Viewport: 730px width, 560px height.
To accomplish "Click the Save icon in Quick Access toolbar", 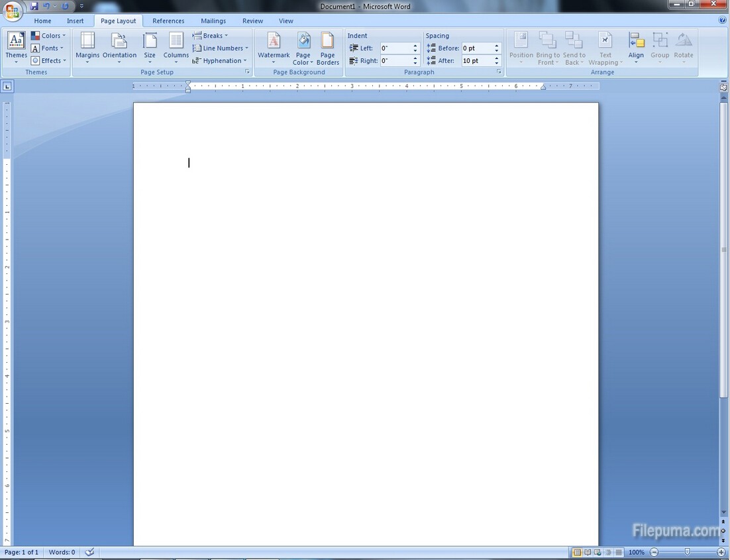I will coord(34,6).
